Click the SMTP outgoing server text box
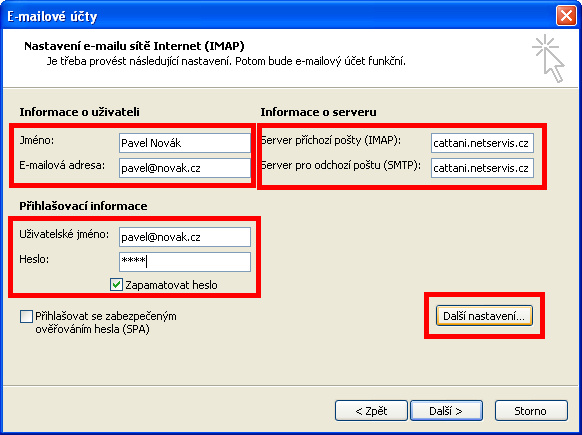Image resolution: width=582 pixels, height=435 pixels. 482,168
